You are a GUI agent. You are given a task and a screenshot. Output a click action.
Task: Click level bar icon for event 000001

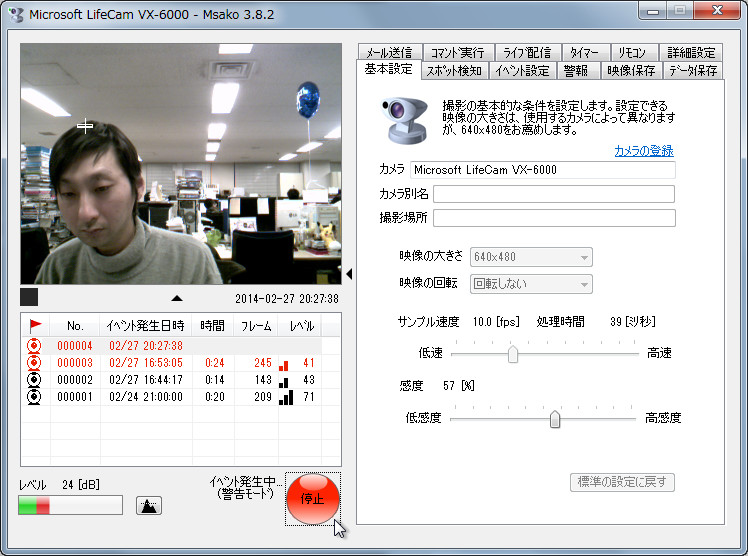pyautogui.click(x=286, y=397)
